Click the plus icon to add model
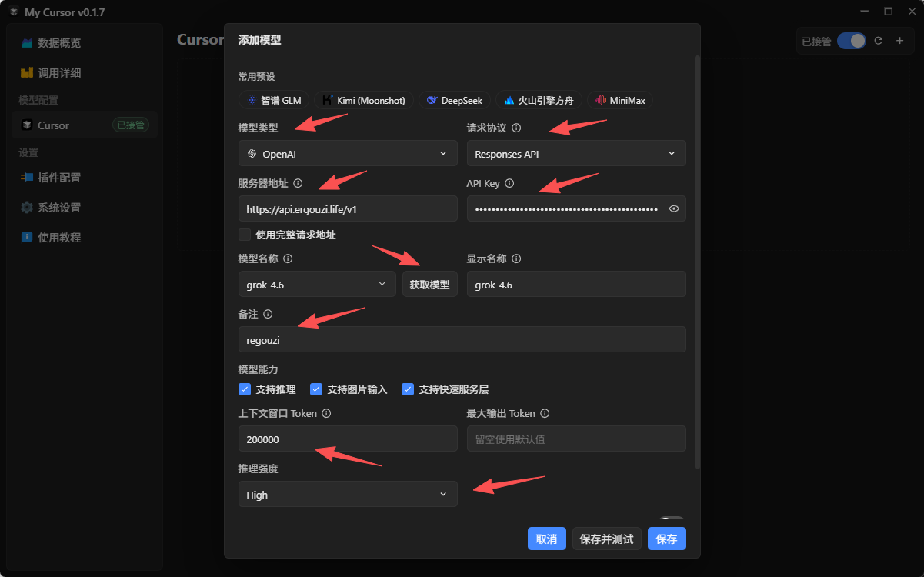Screen dimensions: 924x577 coord(899,41)
